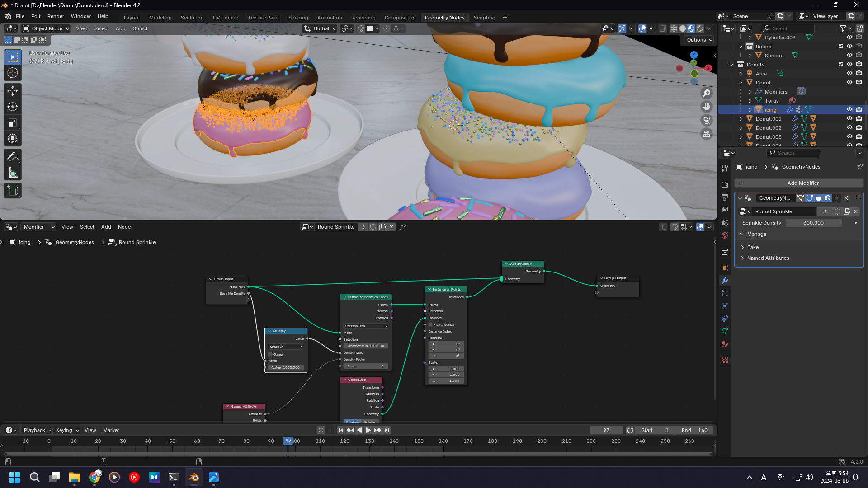Screen dimensions: 868x488
Task: Click the End frame field
Action: (695, 430)
